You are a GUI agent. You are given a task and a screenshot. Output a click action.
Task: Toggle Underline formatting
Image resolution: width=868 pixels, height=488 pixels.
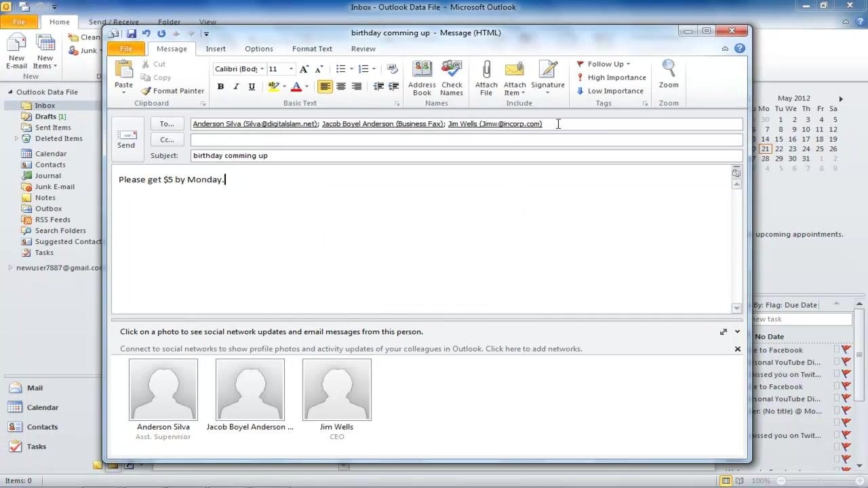click(252, 87)
